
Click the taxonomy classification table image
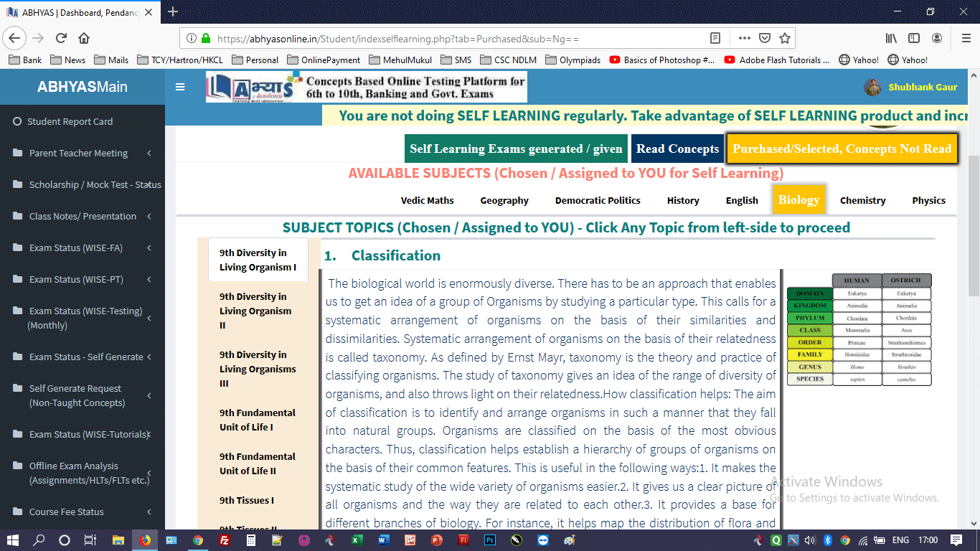(859, 329)
